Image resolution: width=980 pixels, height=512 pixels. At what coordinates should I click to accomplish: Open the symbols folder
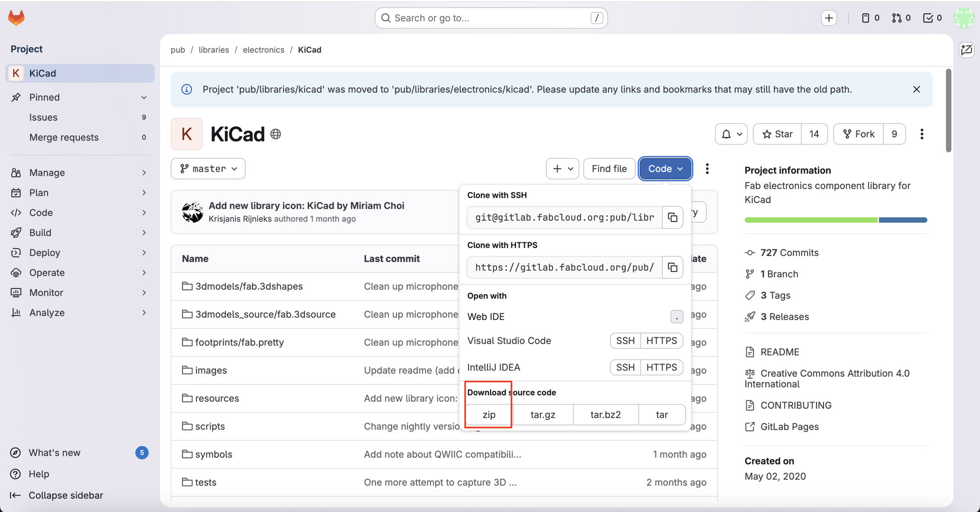(213, 454)
